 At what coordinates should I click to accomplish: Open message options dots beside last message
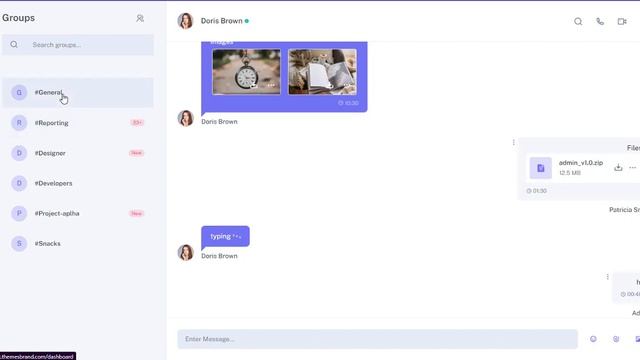coord(607,277)
